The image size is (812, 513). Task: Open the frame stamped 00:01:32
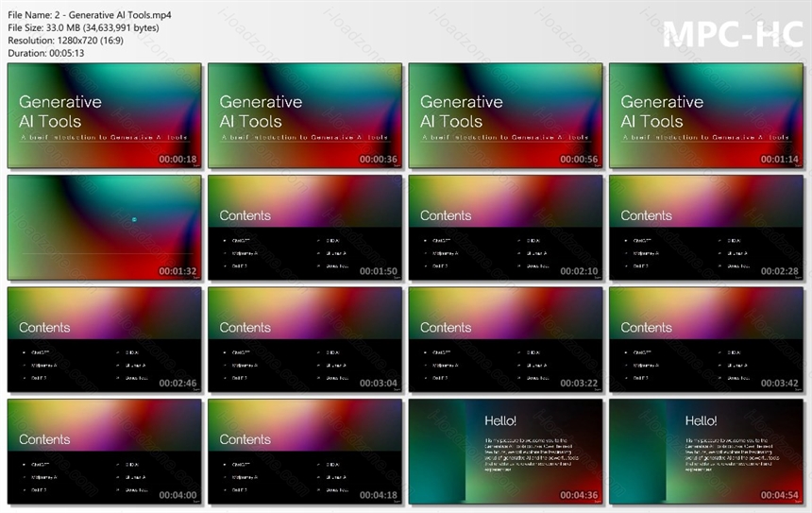tap(105, 228)
